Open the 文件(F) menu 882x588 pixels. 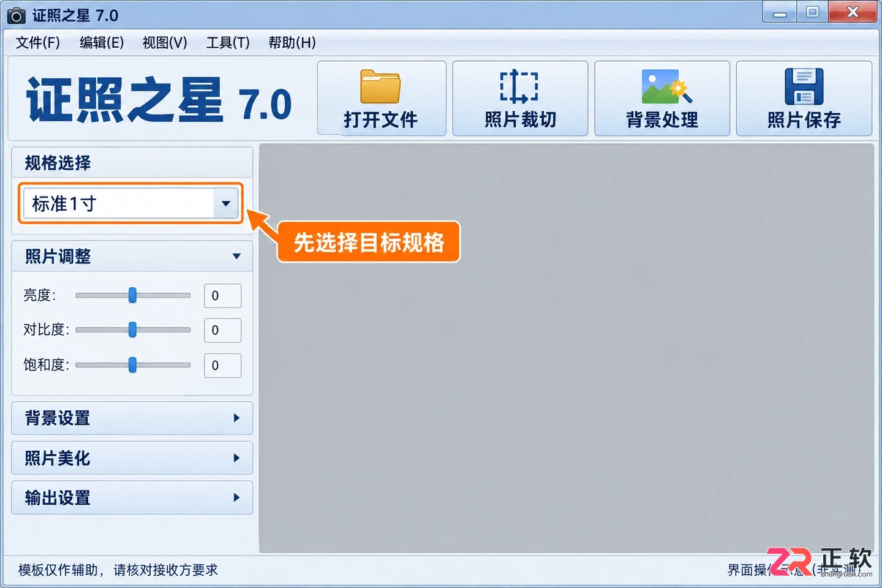(x=38, y=42)
